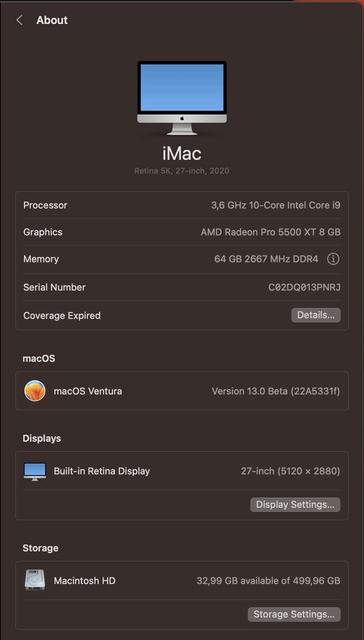Open coverage Details
This screenshot has width=364, height=640.
click(316, 315)
